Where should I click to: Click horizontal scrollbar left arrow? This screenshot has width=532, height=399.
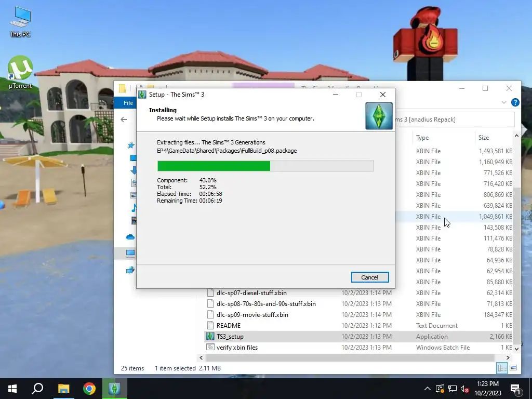201,357
